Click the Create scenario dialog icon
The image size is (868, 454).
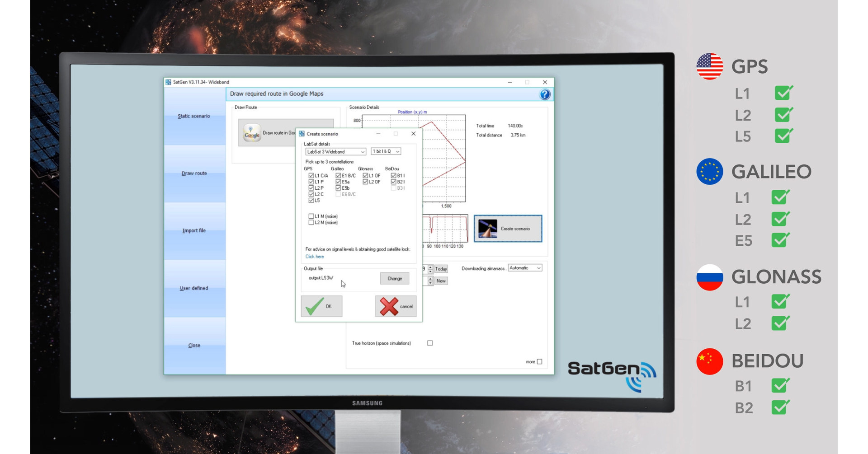coord(302,134)
